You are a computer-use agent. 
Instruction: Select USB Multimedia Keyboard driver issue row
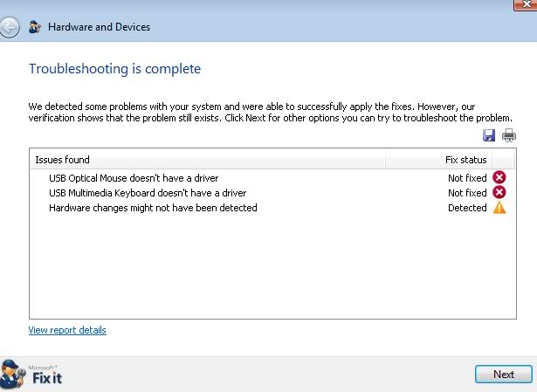[x=272, y=193]
